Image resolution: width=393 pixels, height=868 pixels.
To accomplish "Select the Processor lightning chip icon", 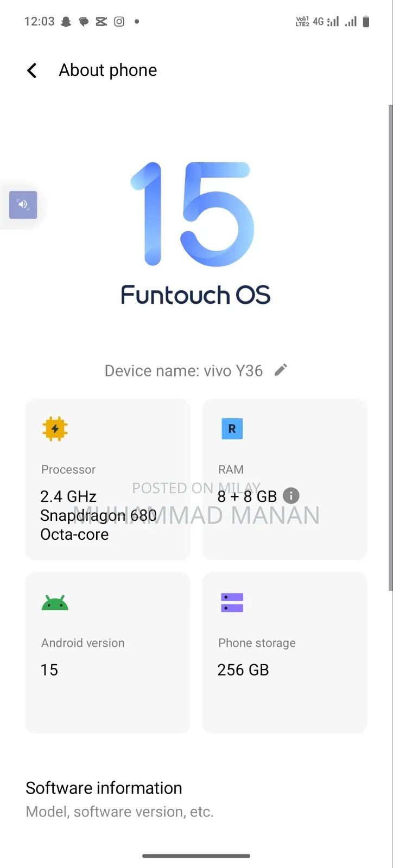I will pos(55,429).
